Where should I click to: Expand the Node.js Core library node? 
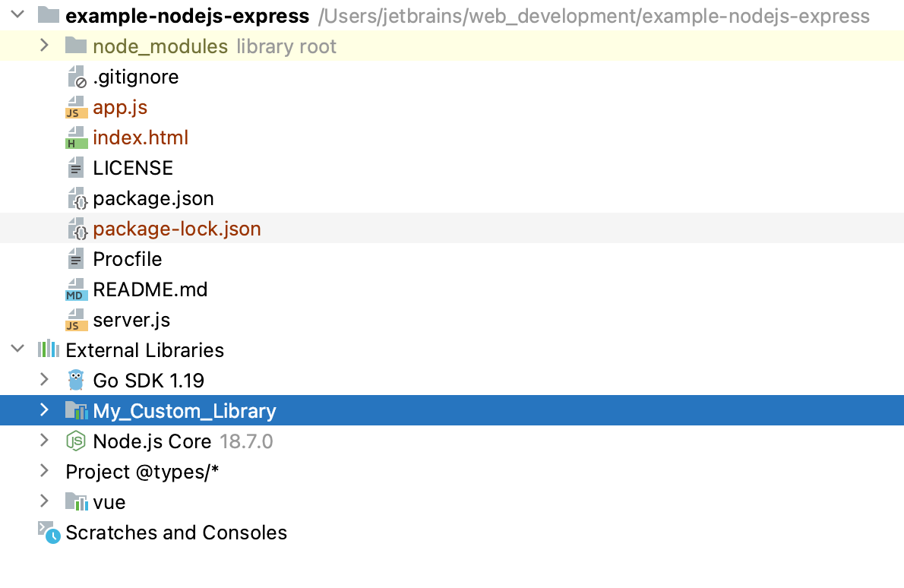click(x=45, y=441)
